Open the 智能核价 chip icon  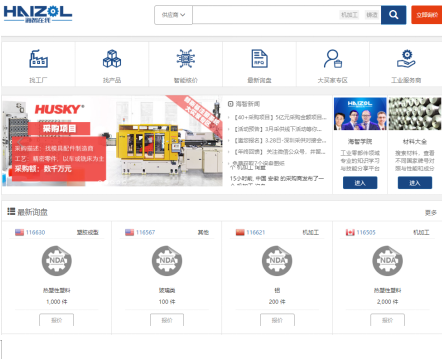186,59
